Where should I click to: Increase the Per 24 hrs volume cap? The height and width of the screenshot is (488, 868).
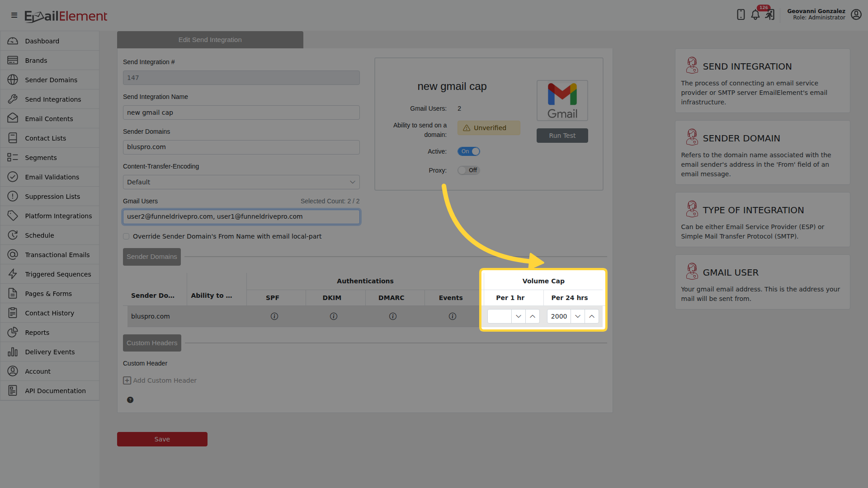[x=592, y=316]
